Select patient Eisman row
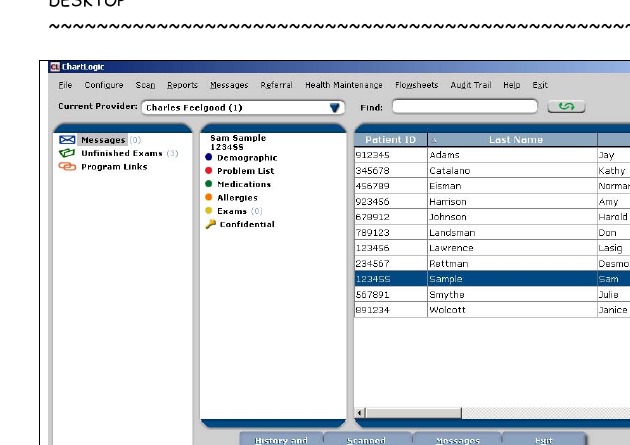Viewport: 630px width, 445px height. click(x=492, y=186)
